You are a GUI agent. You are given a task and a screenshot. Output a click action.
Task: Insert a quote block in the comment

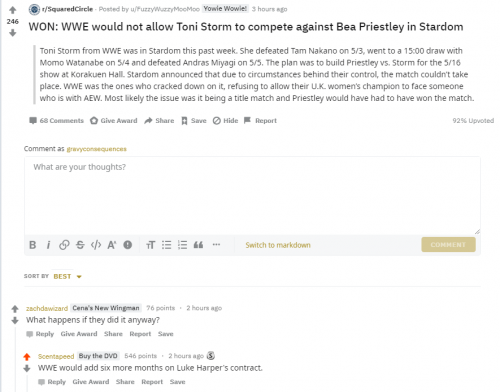pos(198,245)
